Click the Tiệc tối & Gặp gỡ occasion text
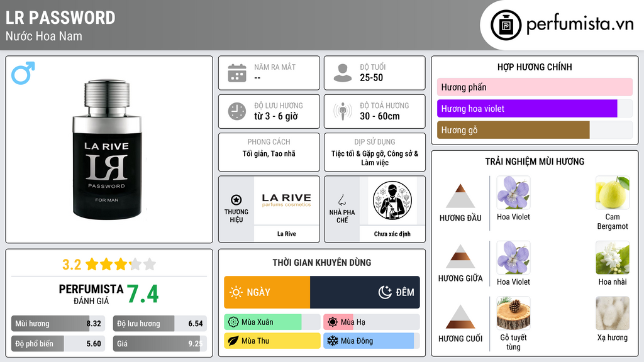The height and width of the screenshot is (362, 644). click(375, 158)
